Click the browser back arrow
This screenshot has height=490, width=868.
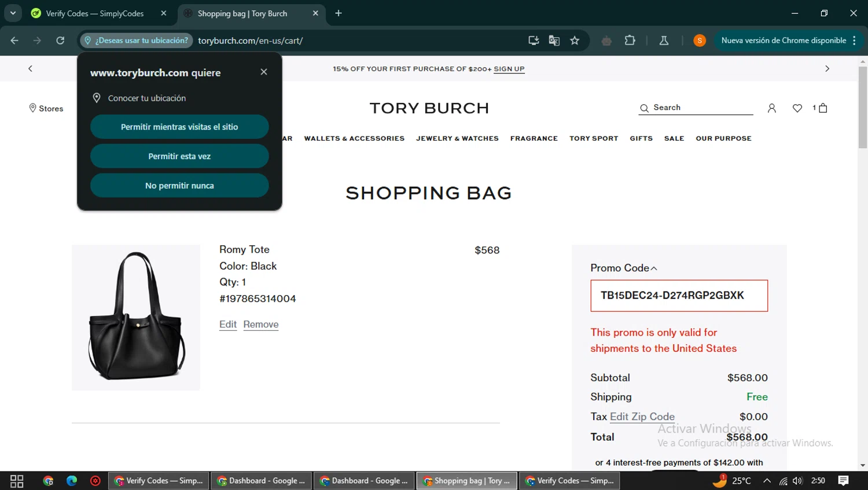click(14, 40)
